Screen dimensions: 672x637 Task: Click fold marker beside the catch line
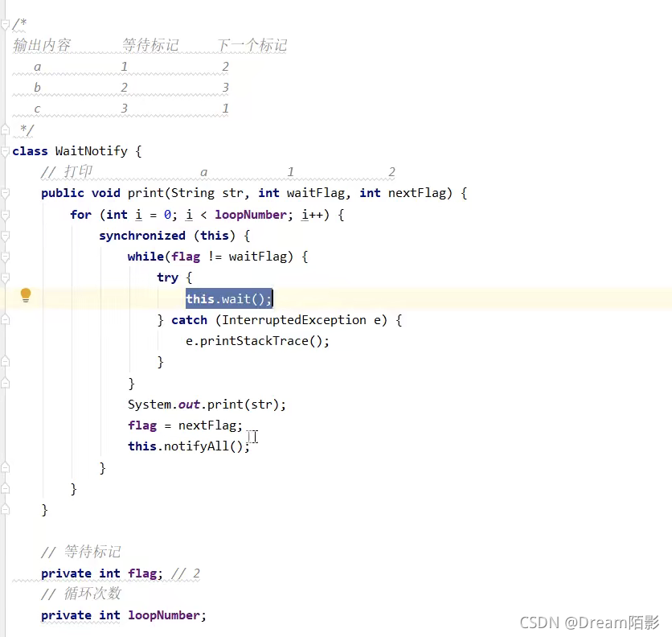click(x=5, y=320)
